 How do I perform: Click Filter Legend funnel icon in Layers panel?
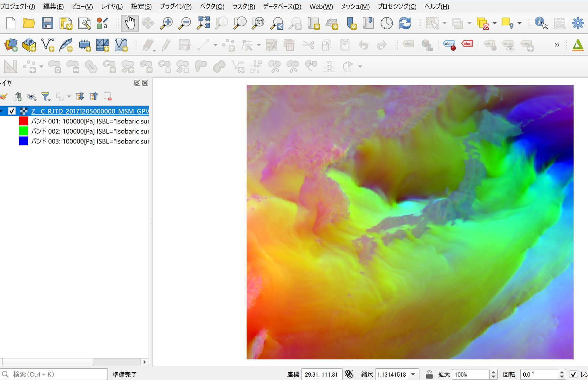46,97
